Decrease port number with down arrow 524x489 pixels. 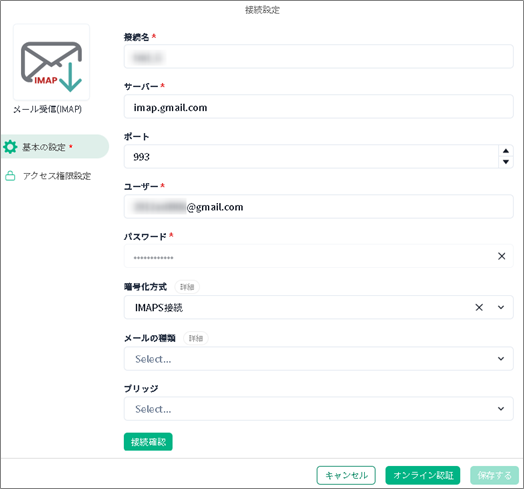click(x=506, y=162)
